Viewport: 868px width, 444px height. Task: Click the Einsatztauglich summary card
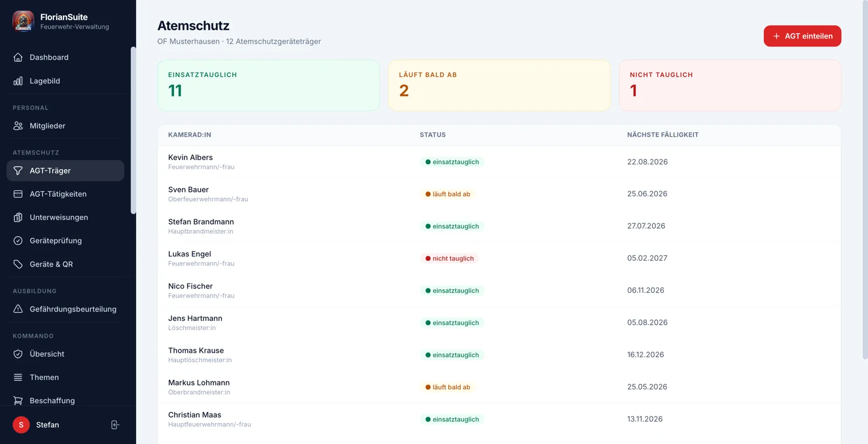tap(269, 85)
